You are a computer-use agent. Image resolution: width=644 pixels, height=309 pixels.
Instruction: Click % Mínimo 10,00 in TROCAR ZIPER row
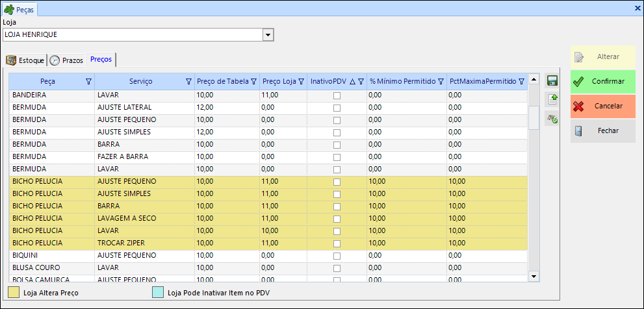[407, 243]
